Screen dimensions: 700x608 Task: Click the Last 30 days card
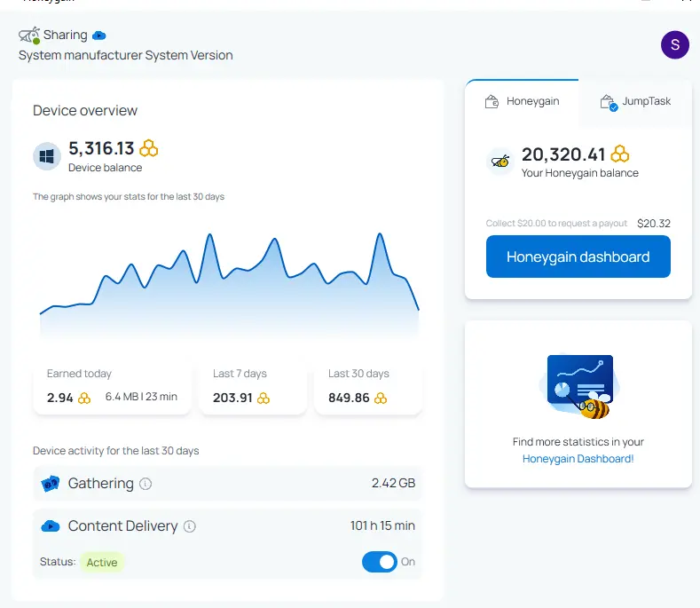tap(368, 386)
